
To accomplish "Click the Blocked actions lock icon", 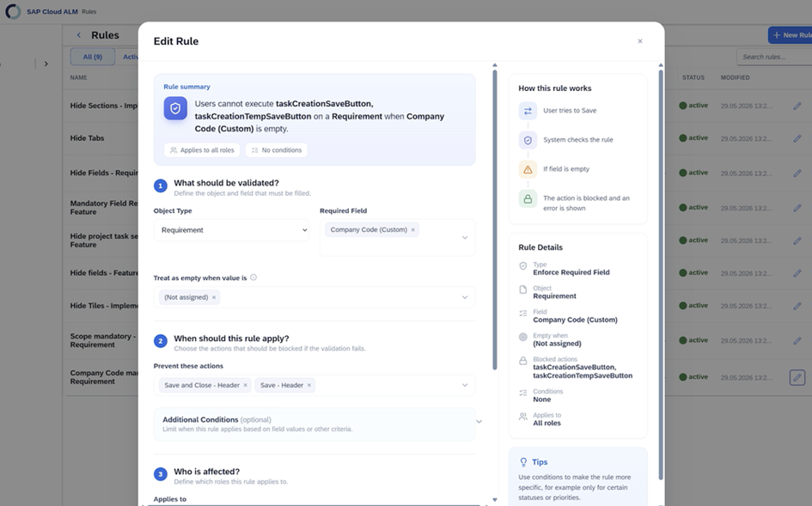I will pyautogui.click(x=523, y=361).
